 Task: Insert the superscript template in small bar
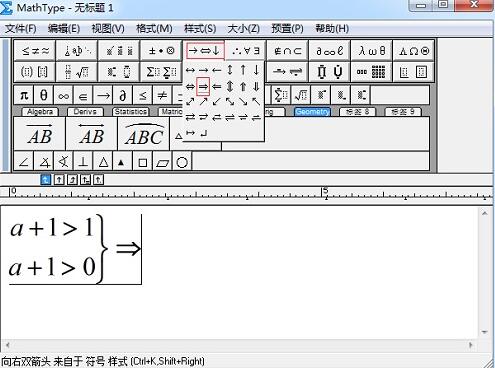[x=321, y=96]
